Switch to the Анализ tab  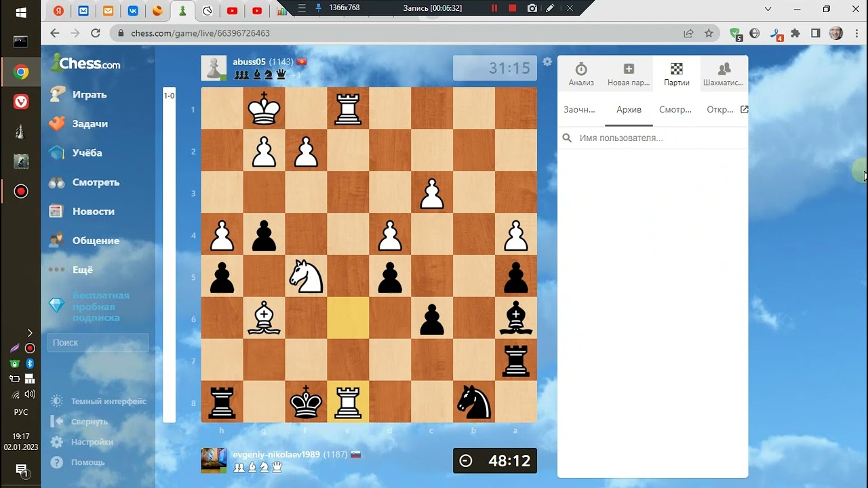click(x=581, y=74)
